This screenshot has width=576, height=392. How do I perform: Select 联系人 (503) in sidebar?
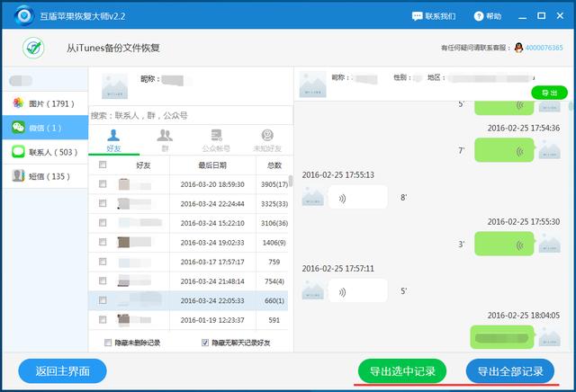[x=45, y=152]
